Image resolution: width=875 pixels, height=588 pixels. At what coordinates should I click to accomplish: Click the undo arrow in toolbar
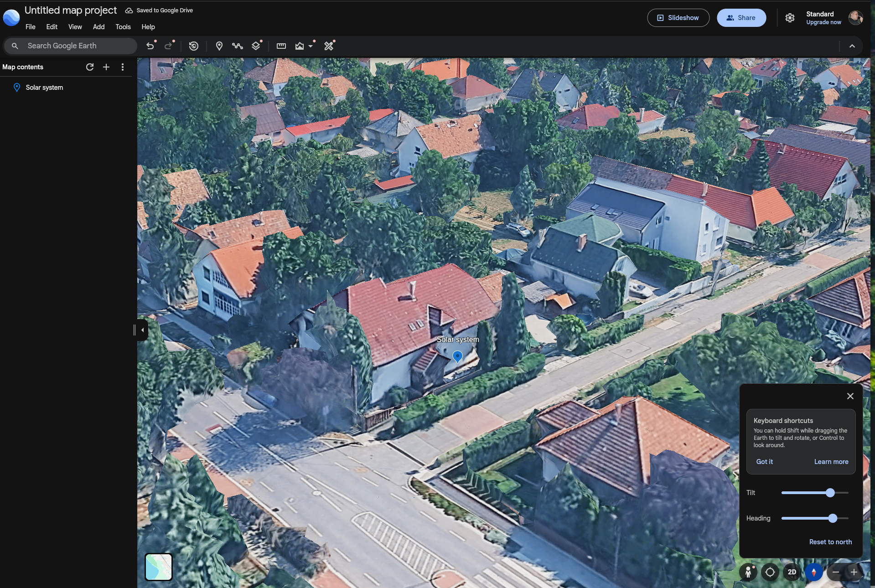click(150, 46)
